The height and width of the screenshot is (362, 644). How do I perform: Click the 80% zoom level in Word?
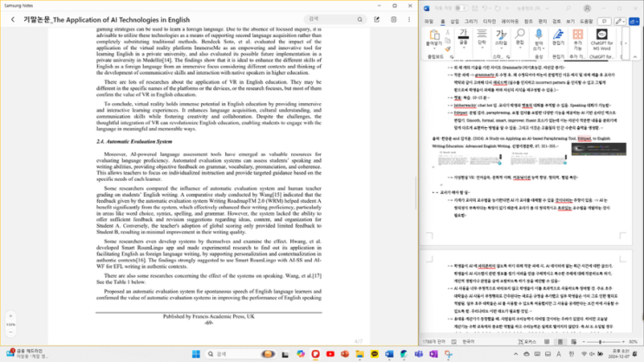click(633, 341)
